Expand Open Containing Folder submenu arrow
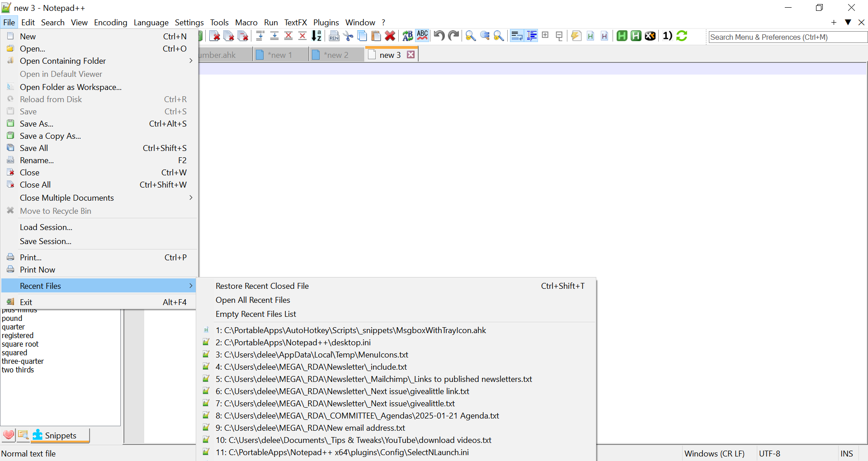Screen dimensions: 868x461 tap(191, 61)
